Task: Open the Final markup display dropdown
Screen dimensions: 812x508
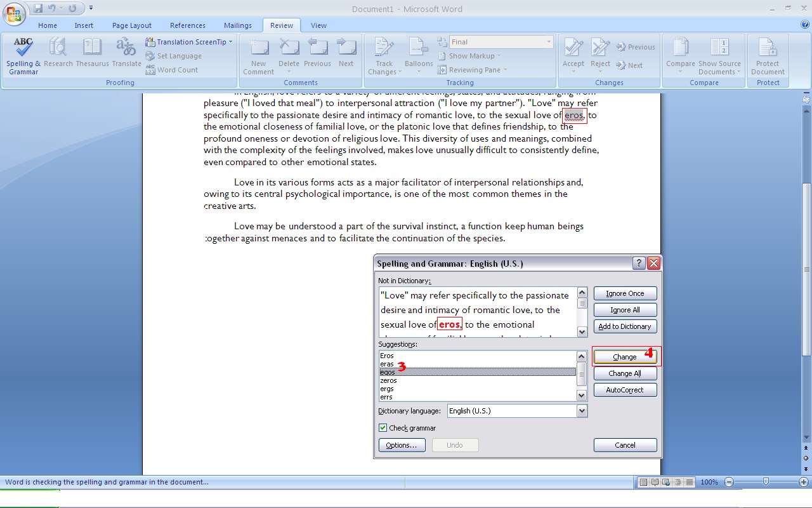Action: (549, 41)
